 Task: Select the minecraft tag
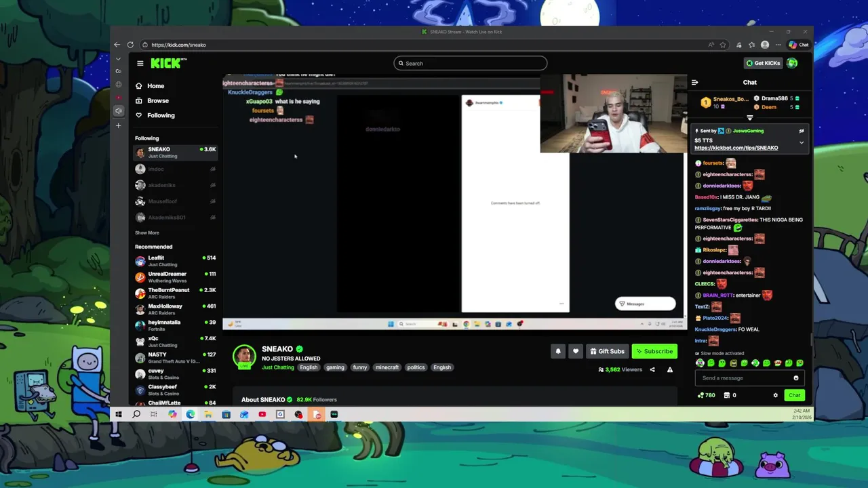(387, 367)
